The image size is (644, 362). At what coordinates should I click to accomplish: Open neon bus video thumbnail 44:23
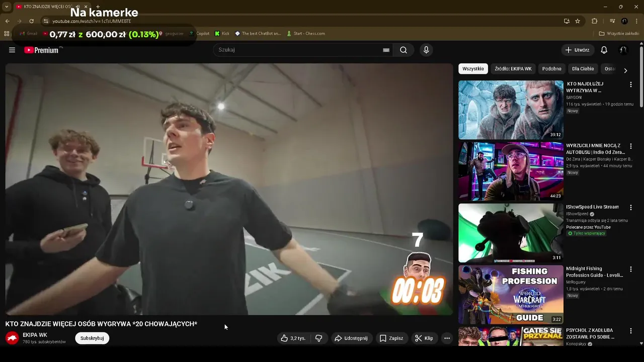point(511,171)
